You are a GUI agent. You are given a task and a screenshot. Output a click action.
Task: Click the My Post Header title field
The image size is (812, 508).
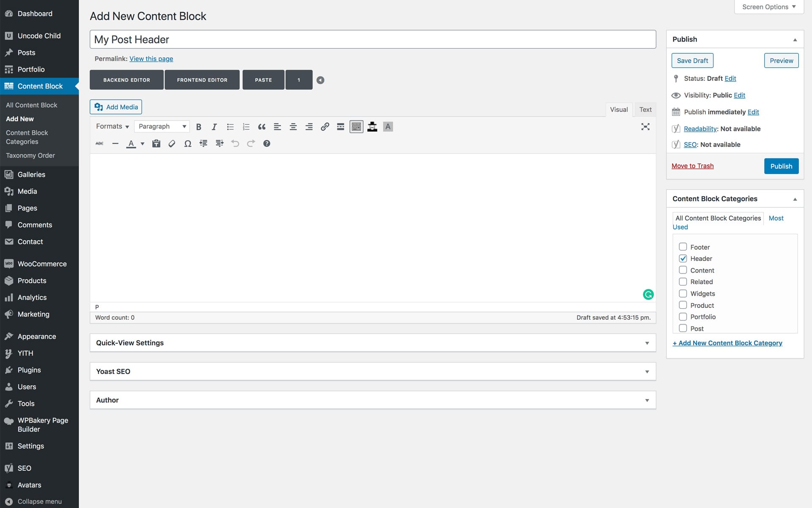(x=372, y=39)
